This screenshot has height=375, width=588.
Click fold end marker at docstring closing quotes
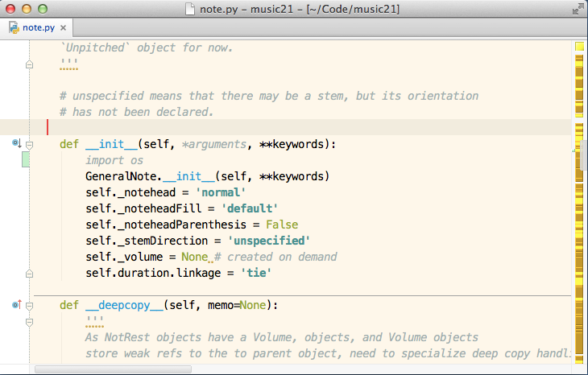pos(29,64)
